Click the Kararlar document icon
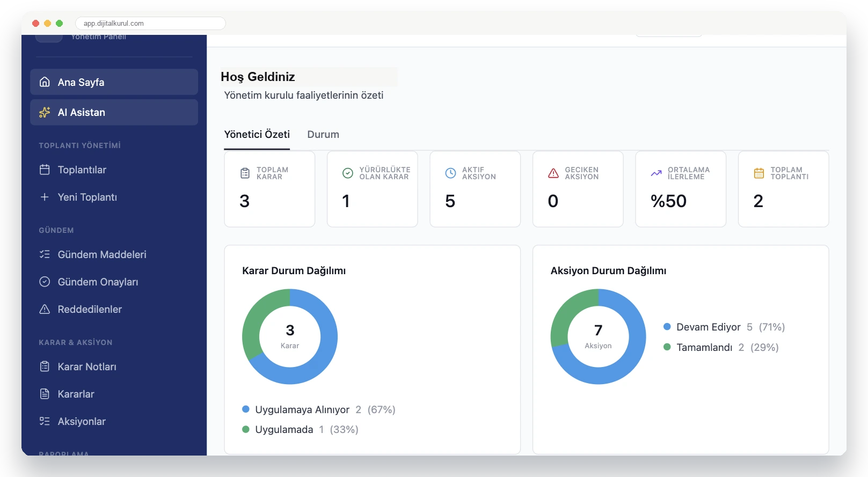Image resolution: width=868 pixels, height=477 pixels. (x=45, y=394)
